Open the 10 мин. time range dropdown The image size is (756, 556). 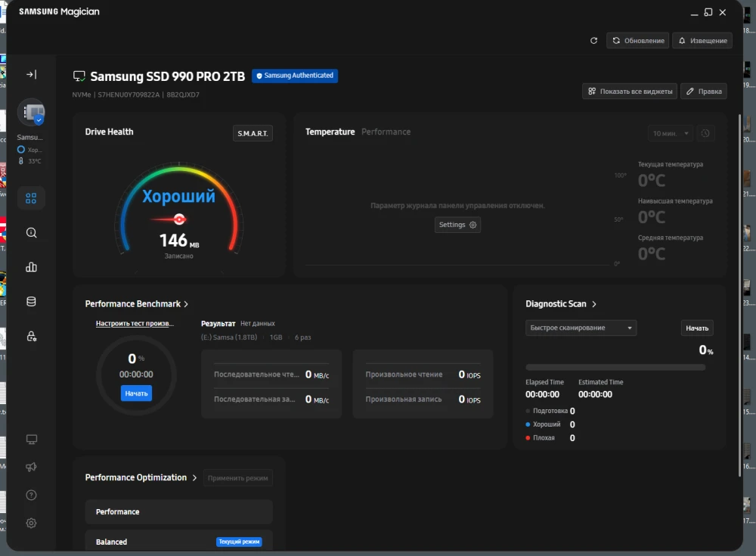click(x=671, y=133)
